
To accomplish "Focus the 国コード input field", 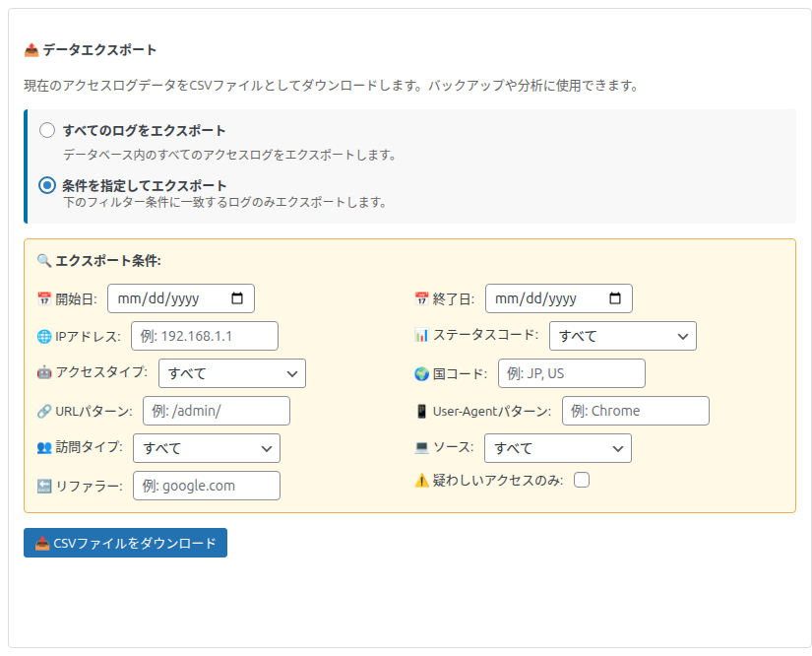I will pyautogui.click(x=572, y=373).
